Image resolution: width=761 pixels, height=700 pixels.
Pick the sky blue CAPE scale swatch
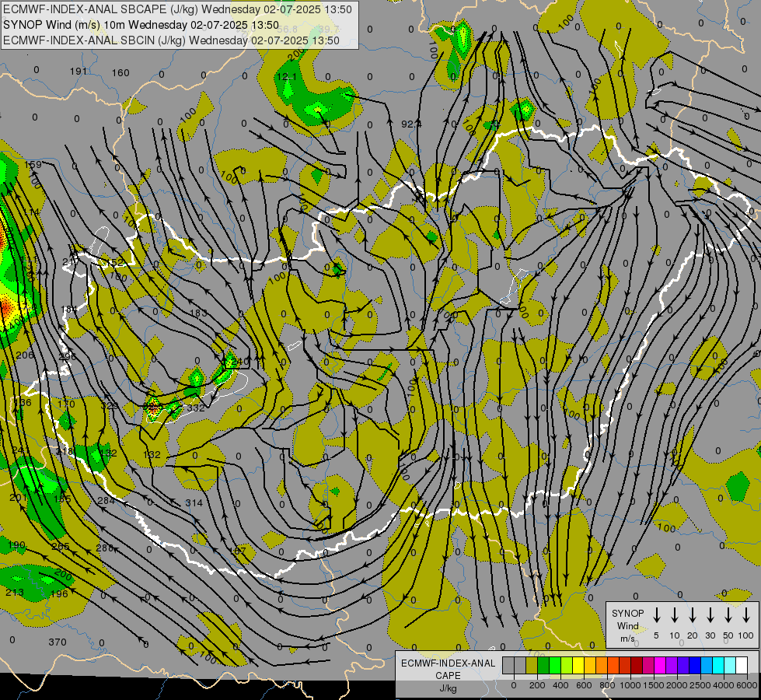pyautogui.click(x=706, y=665)
